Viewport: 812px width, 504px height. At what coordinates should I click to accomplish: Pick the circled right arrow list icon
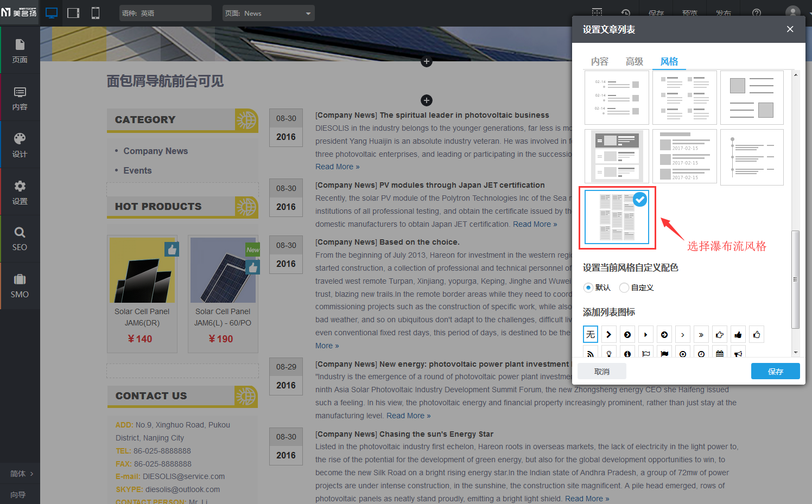click(664, 335)
